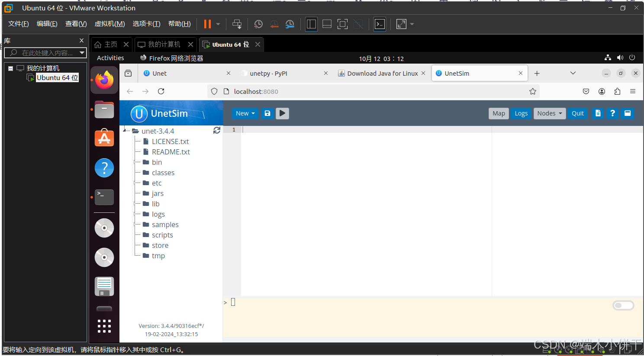Select the 主页 VMware tab
The image size is (644, 356).
(x=111, y=45)
